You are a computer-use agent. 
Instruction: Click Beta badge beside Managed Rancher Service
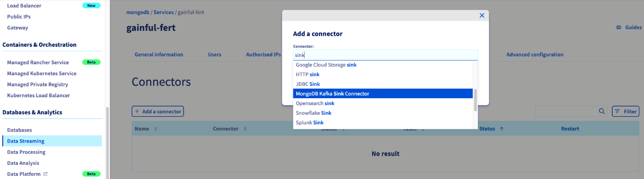(x=91, y=62)
